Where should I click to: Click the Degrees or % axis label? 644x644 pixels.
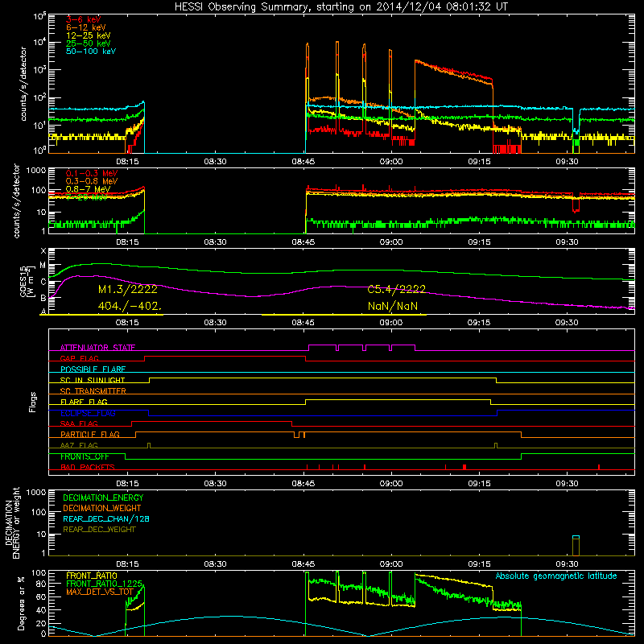[21, 604]
